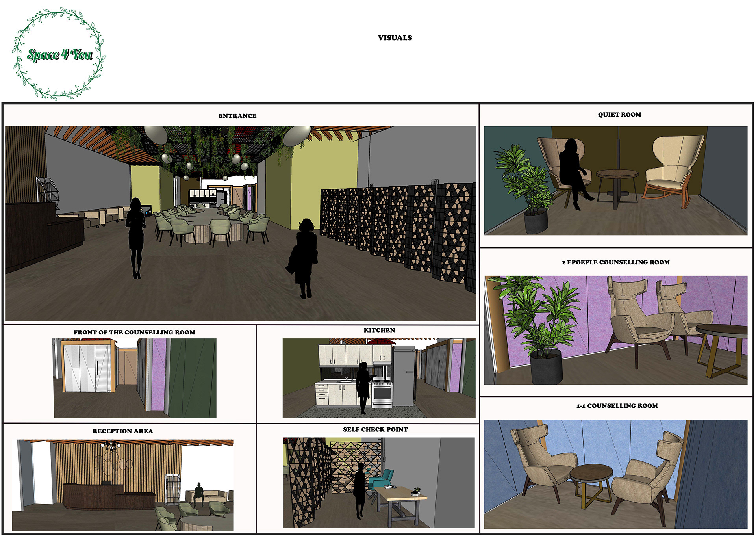Click the round table in 1-1 room

591,474
